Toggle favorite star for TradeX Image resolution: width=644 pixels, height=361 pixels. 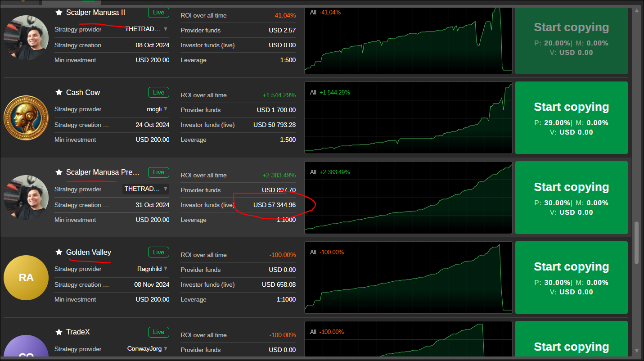pos(59,332)
